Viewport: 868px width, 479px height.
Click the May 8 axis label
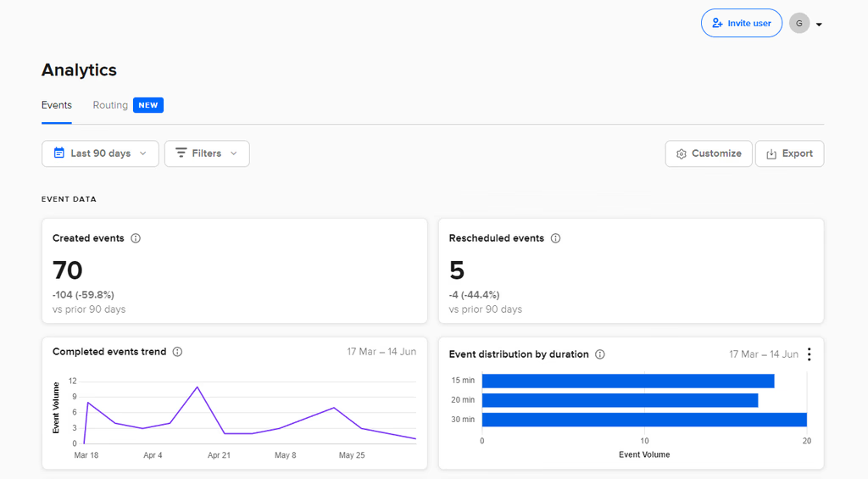pos(285,455)
